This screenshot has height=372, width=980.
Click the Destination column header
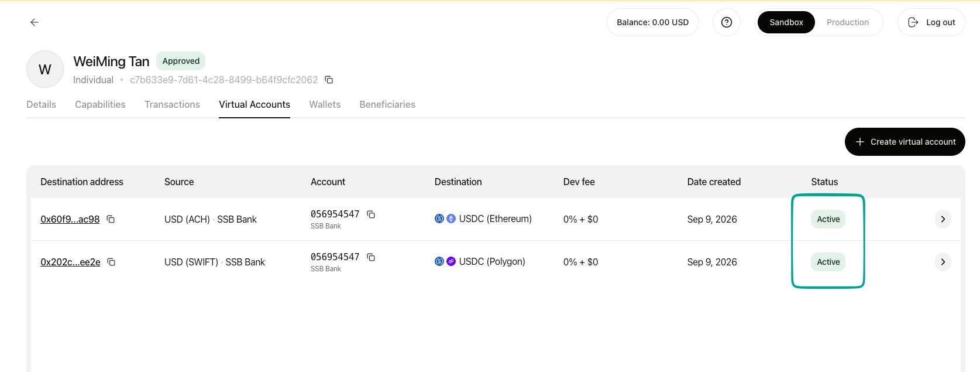click(x=458, y=182)
